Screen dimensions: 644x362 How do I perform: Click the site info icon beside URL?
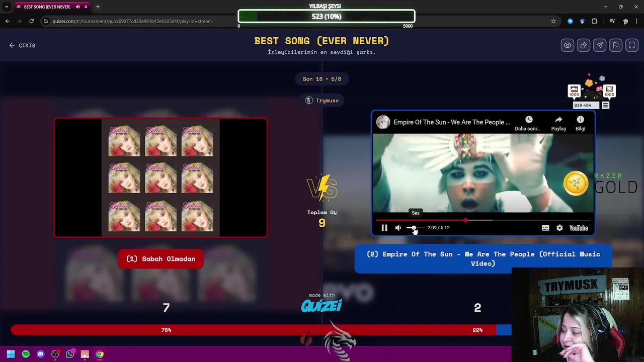point(46,21)
